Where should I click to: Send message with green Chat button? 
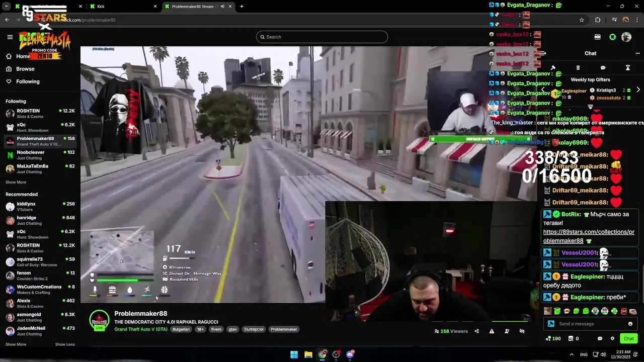[629, 338]
